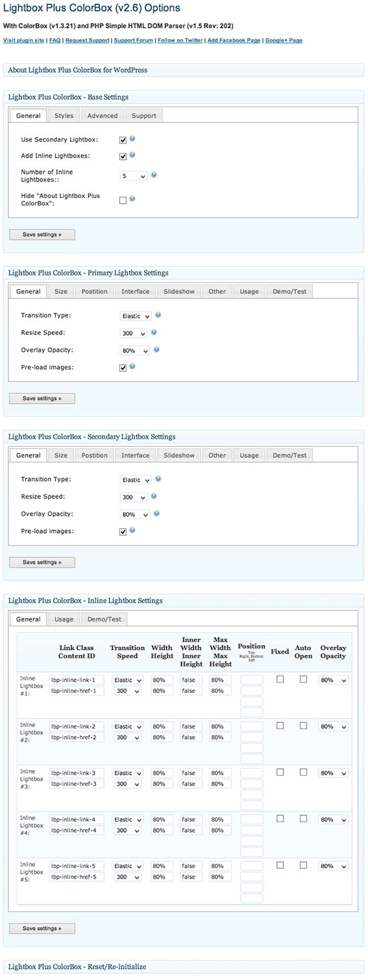Click help icon beside Secondary Pre-load images
The width and height of the screenshot is (368, 980).
click(132, 530)
